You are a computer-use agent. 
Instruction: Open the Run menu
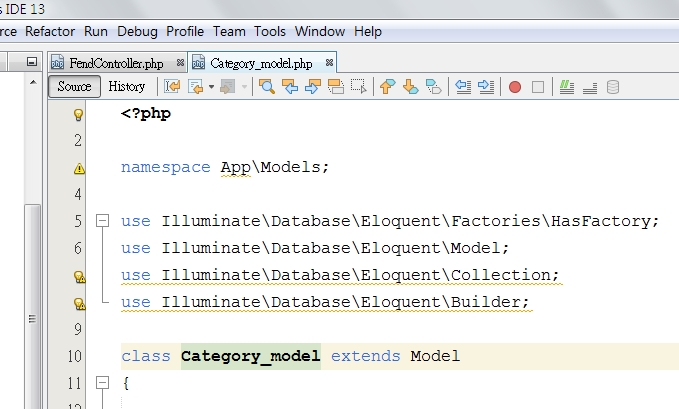[96, 32]
